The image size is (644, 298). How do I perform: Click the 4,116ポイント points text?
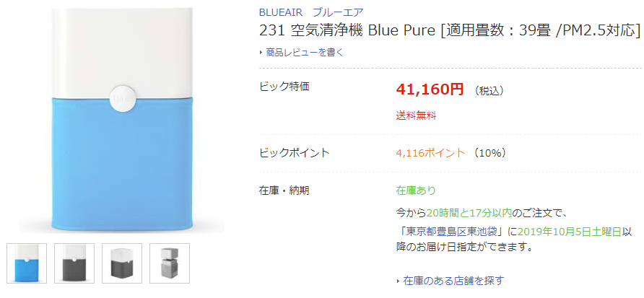coord(430,153)
